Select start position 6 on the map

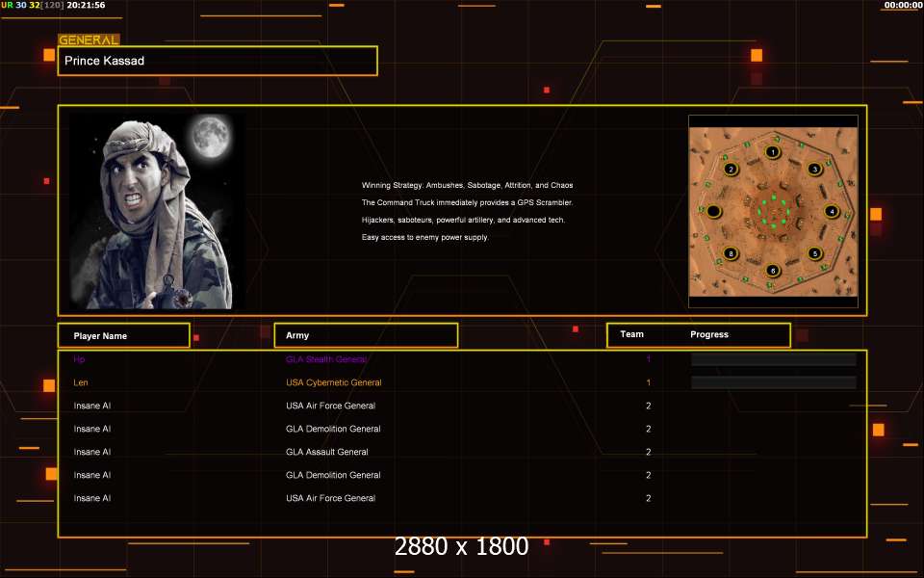[772, 272]
